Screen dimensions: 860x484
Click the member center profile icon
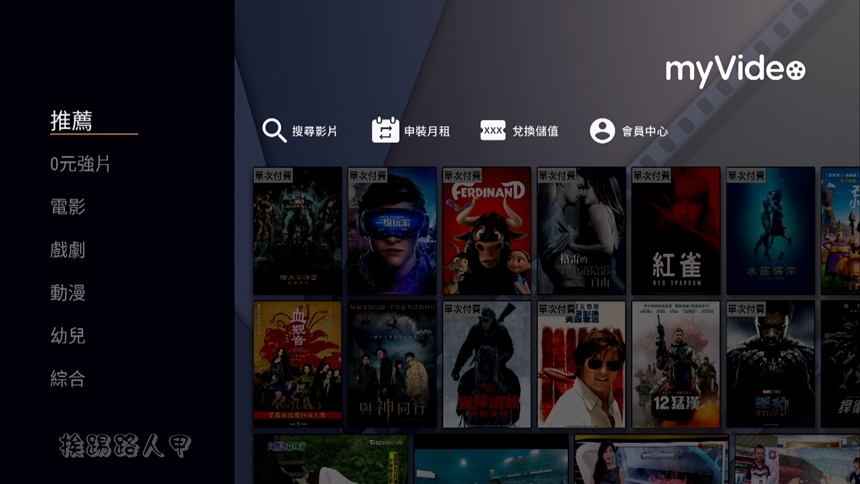point(602,131)
